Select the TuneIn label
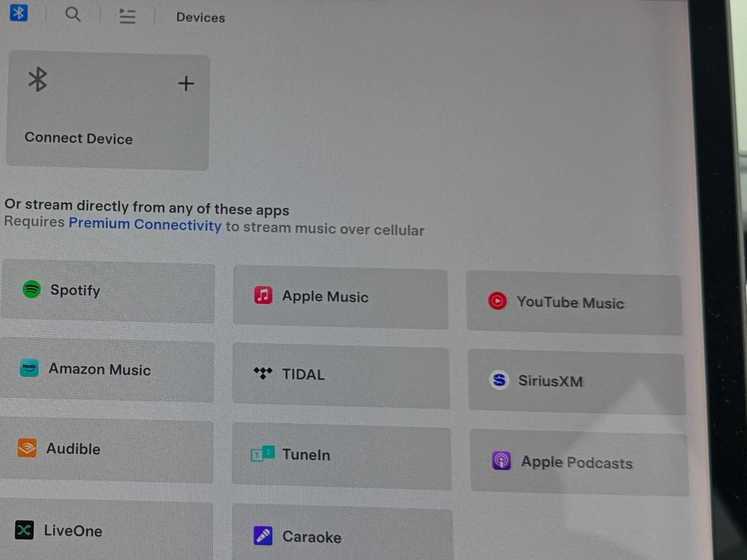The width and height of the screenshot is (747, 560). coord(306,455)
